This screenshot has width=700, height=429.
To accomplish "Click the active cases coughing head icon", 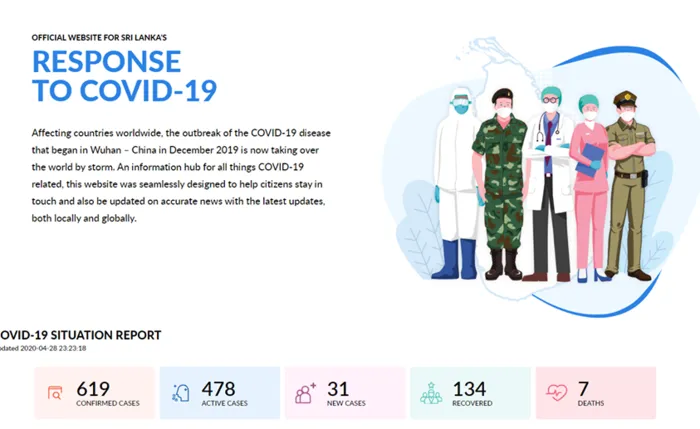I will click(181, 393).
